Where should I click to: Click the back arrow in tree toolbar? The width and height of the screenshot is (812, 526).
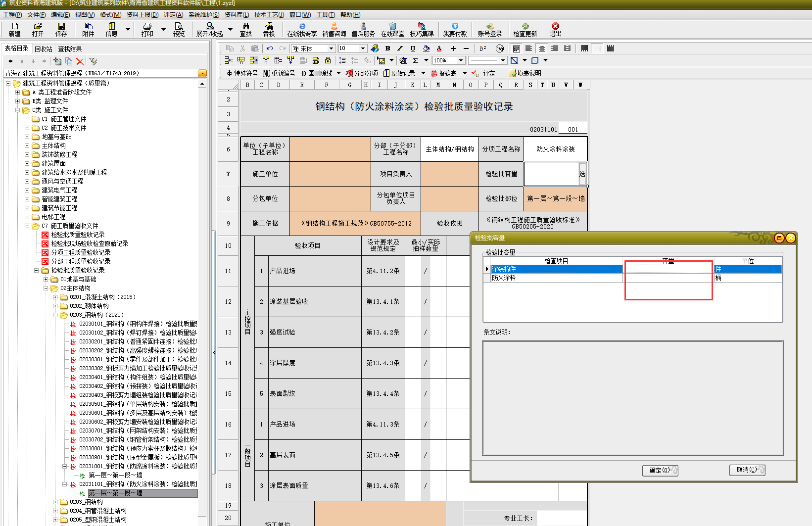pyautogui.click(x=10, y=61)
